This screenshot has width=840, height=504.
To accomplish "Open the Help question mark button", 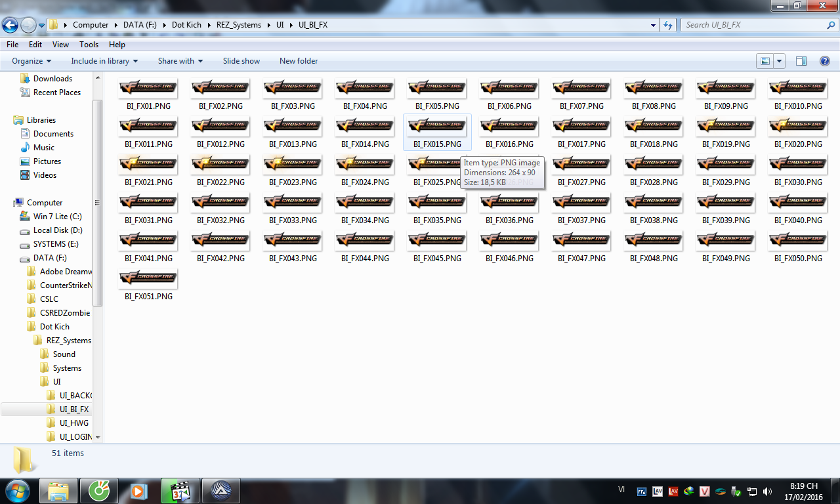I will tap(825, 61).
